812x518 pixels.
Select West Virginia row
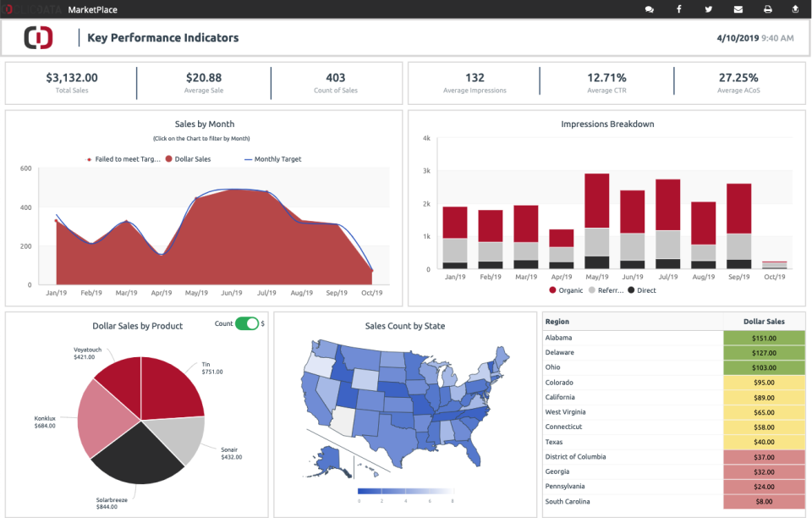coord(674,412)
